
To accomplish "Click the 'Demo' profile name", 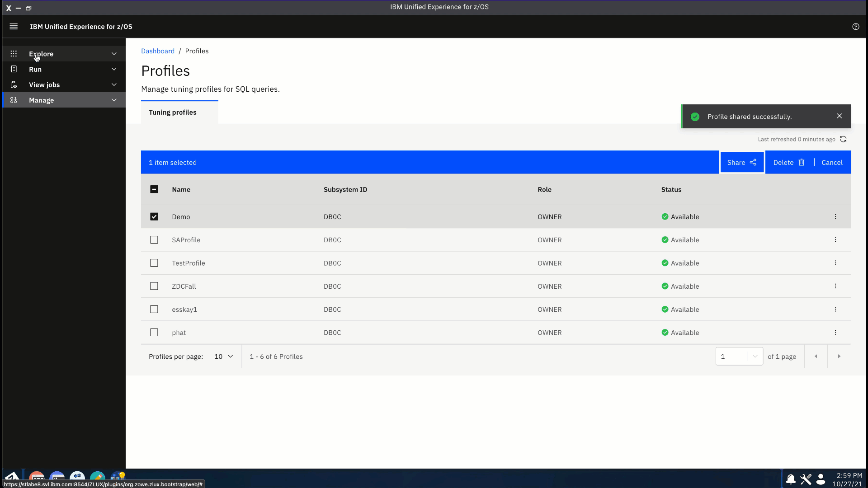I will pos(181,217).
